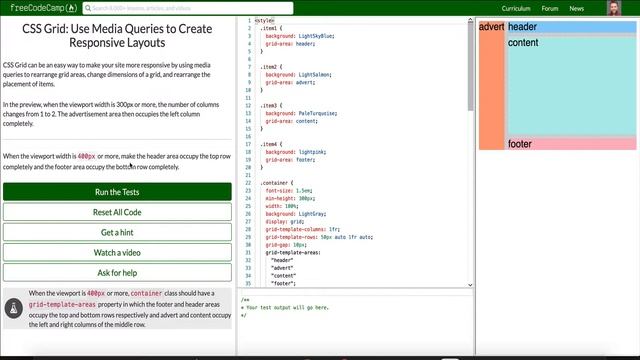The image size is (640, 360).
Task: Click 'background: lightpink;' line
Action: (296, 152)
